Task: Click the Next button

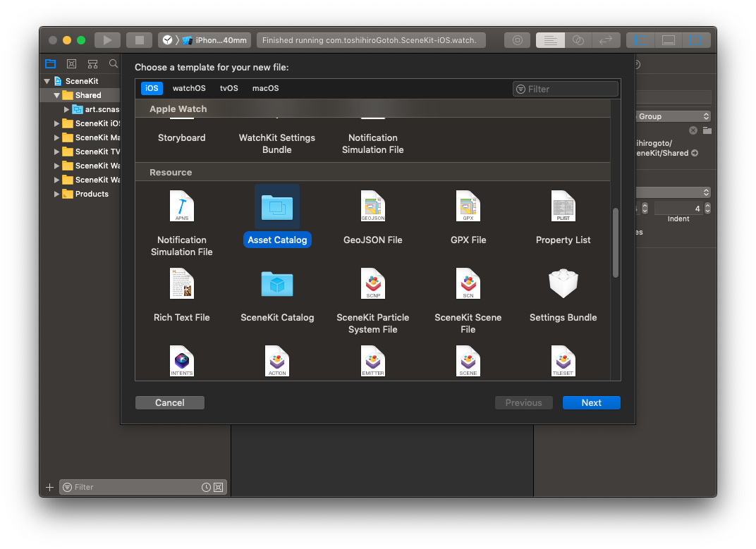Action: tap(591, 402)
